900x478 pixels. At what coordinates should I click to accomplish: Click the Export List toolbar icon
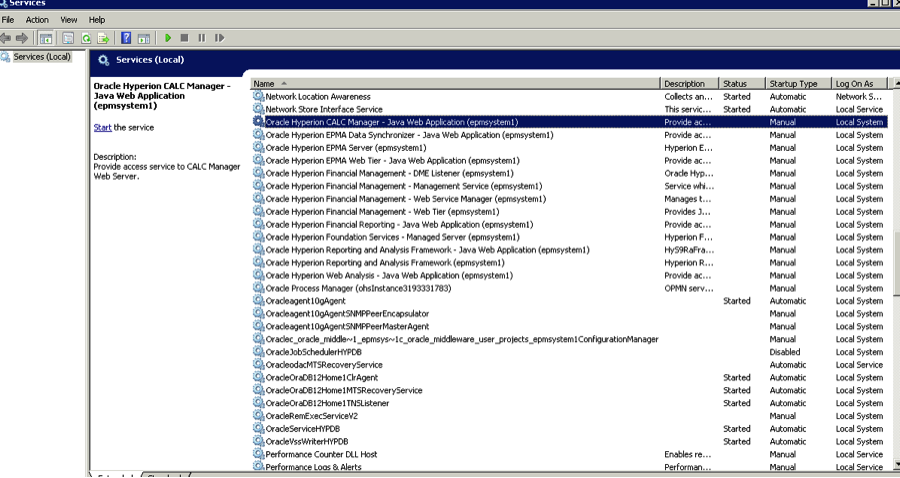click(x=102, y=38)
